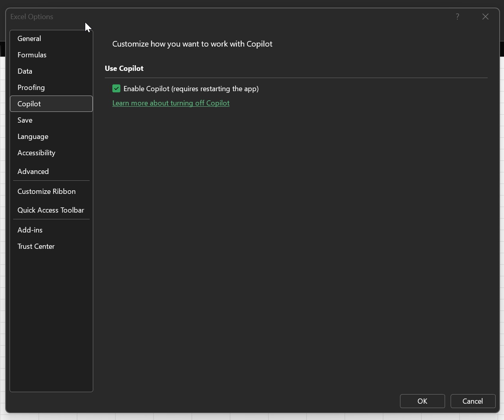
Task: Open the Trust Center category
Action: click(51, 246)
